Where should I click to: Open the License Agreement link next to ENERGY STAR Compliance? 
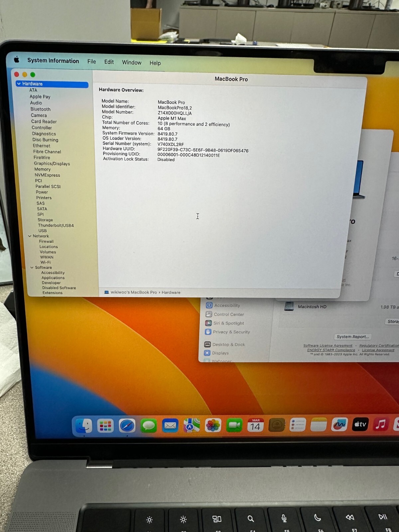[x=378, y=350]
